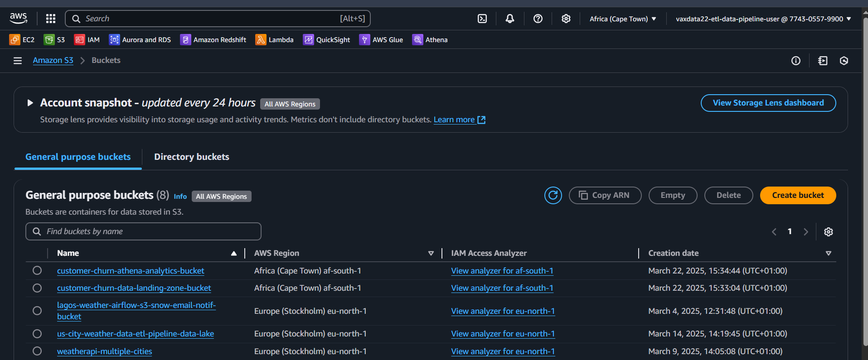
Task: Open the panel icon between info and hexagon icons
Action: pyautogui.click(x=823, y=61)
